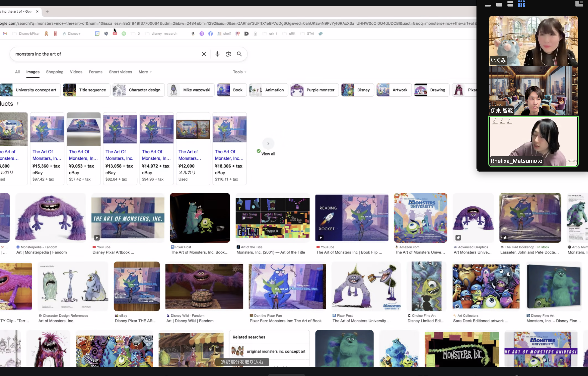Start voice search with the microphone
The image size is (588, 376).
(x=217, y=54)
